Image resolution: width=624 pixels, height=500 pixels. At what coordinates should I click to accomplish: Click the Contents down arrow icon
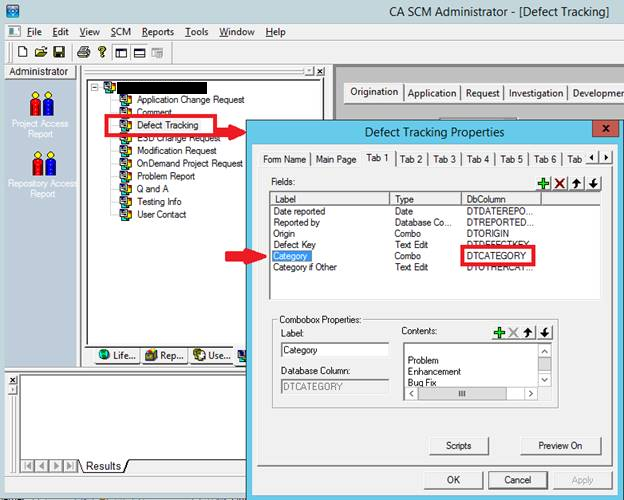pos(545,332)
